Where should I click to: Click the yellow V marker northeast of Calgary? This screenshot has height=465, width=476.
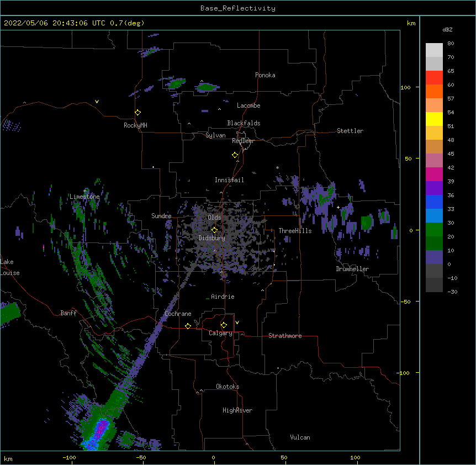click(237, 323)
